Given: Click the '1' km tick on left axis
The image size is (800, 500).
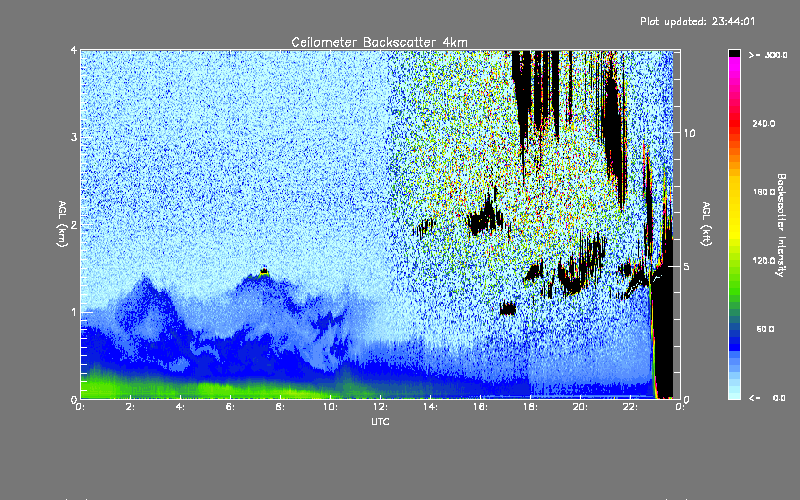Looking at the screenshot, I should click(74, 312).
